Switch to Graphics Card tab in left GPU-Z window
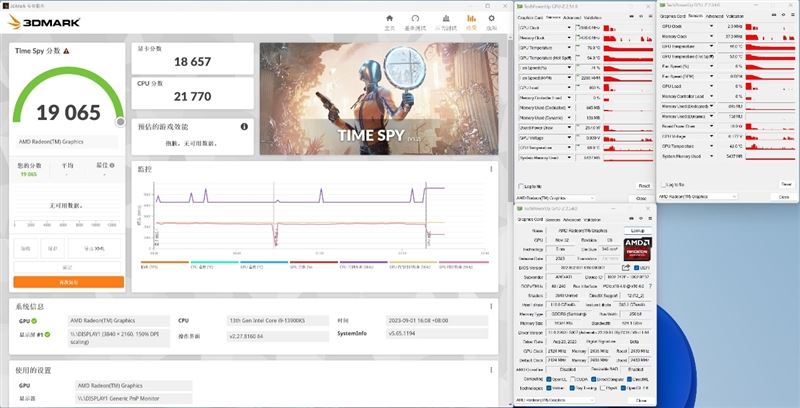The width and height of the screenshot is (800, 408). pos(530,18)
